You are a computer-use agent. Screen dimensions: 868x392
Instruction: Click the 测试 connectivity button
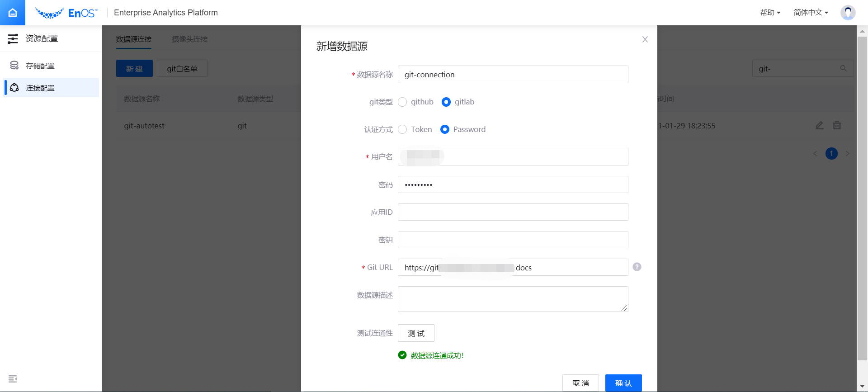coord(416,333)
